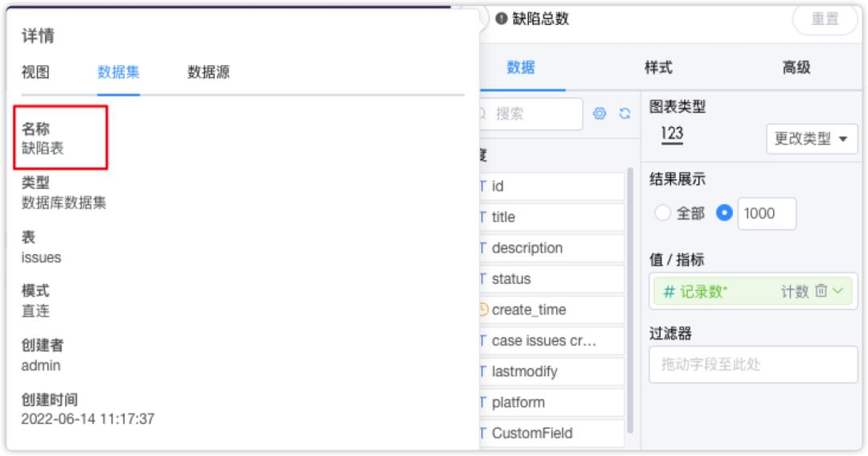Open the 数据 tab in chart editor

click(521, 68)
